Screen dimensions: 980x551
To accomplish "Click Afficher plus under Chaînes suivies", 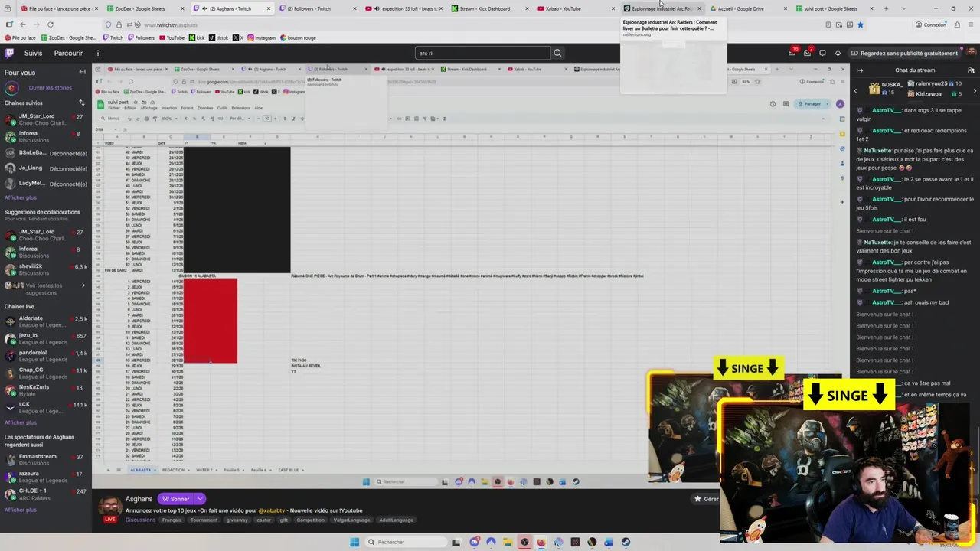I will (x=20, y=197).
